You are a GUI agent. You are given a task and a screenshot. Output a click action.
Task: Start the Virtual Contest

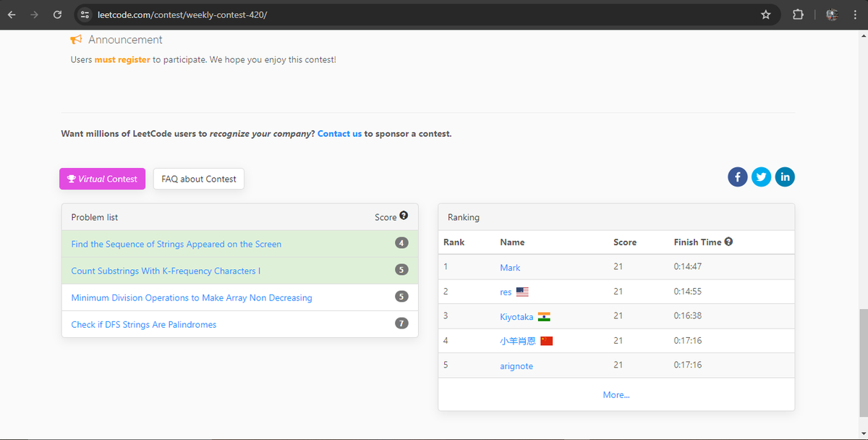click(102, 179)
